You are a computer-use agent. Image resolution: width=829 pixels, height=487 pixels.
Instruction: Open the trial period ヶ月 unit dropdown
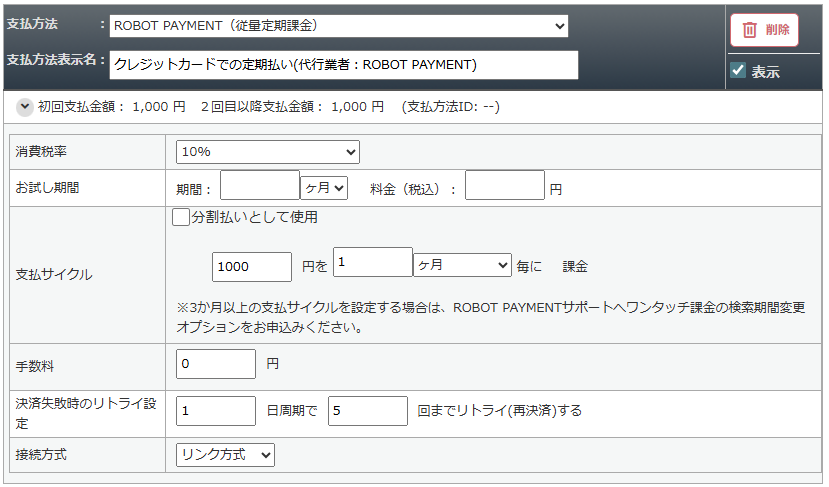pyautogui.click(x=323, y=187)
